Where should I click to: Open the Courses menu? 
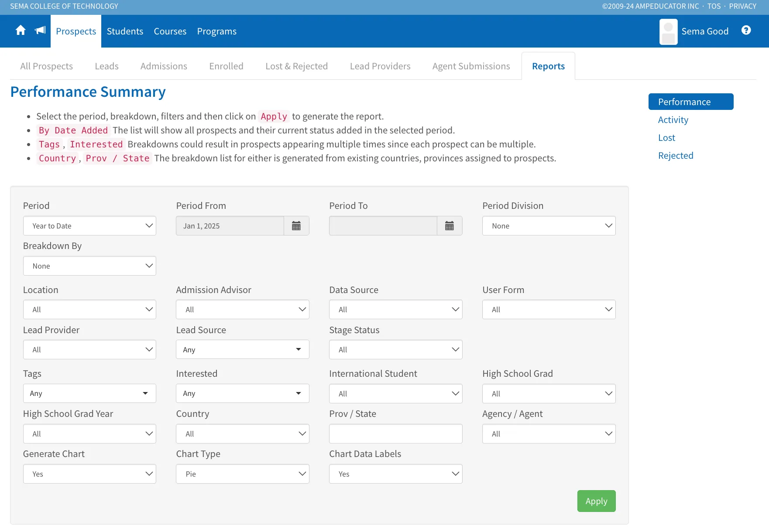pos(170,31)
